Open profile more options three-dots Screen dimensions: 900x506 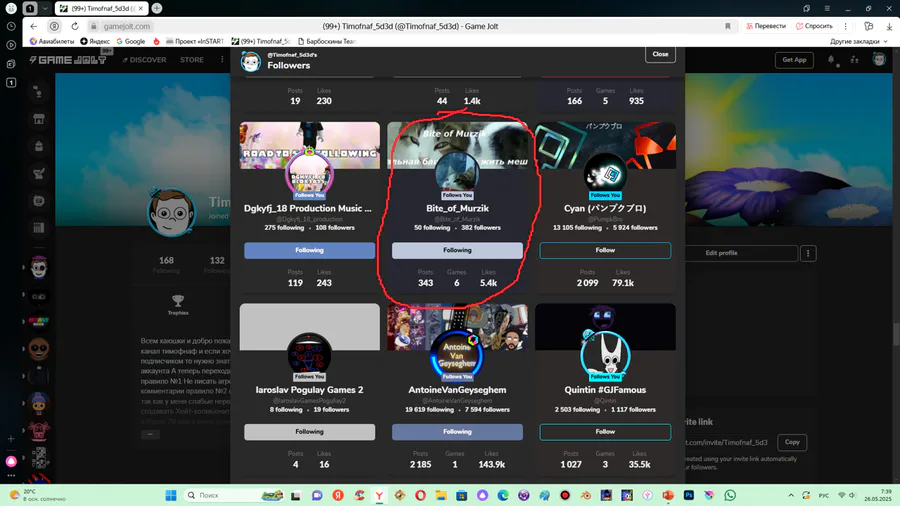pos(808,253)
